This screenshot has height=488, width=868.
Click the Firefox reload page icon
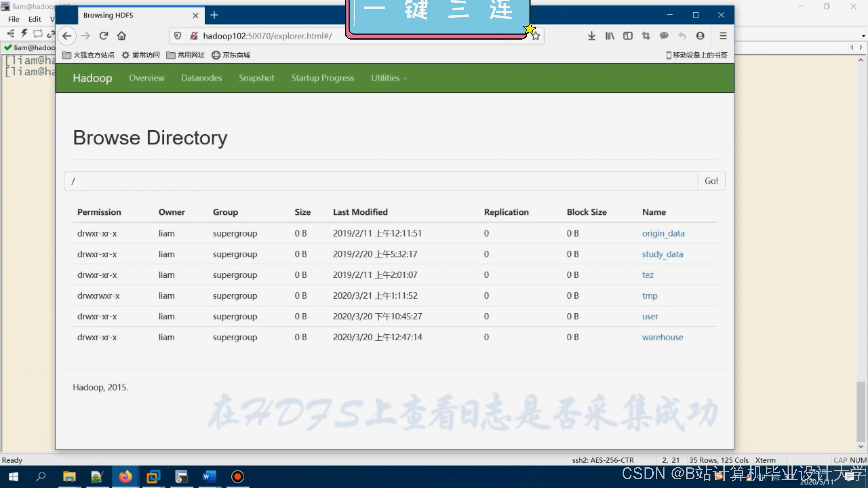click(x=104, y=36)
